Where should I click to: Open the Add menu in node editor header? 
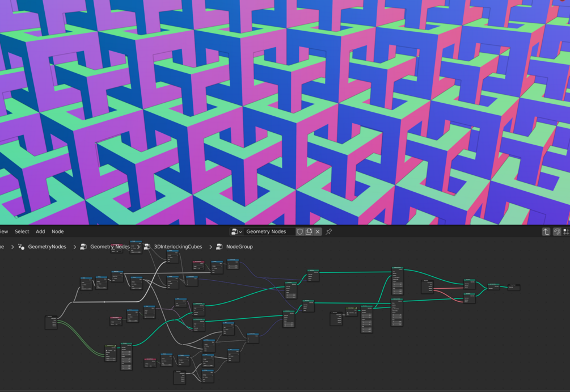tap(40, 231)
